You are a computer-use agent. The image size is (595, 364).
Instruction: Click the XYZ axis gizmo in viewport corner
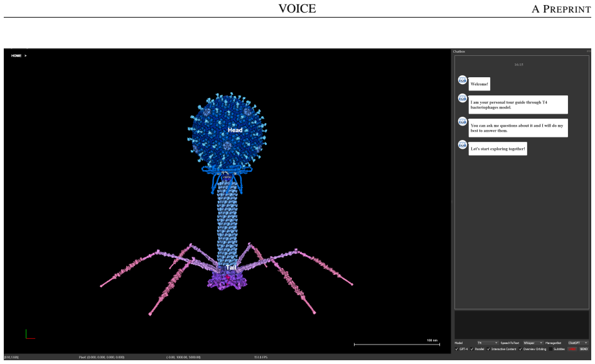coord(30,334)
